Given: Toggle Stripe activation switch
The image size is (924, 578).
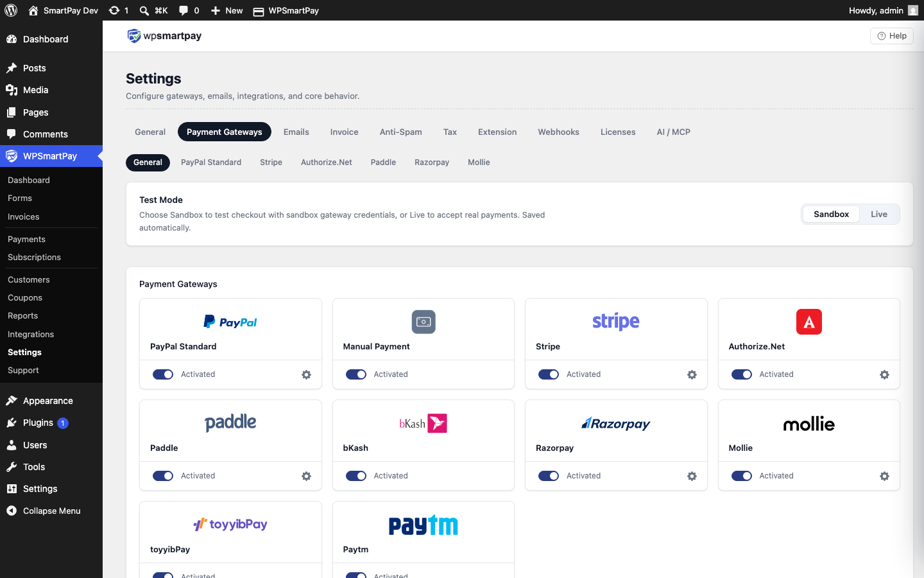Looking at the screenshot, I should point(549,374).
